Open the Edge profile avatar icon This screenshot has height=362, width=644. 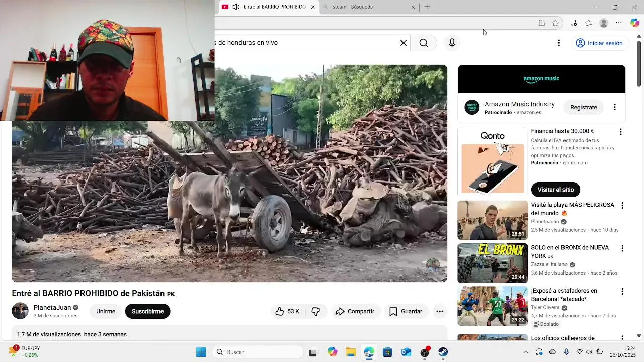(x=604, y=23)
